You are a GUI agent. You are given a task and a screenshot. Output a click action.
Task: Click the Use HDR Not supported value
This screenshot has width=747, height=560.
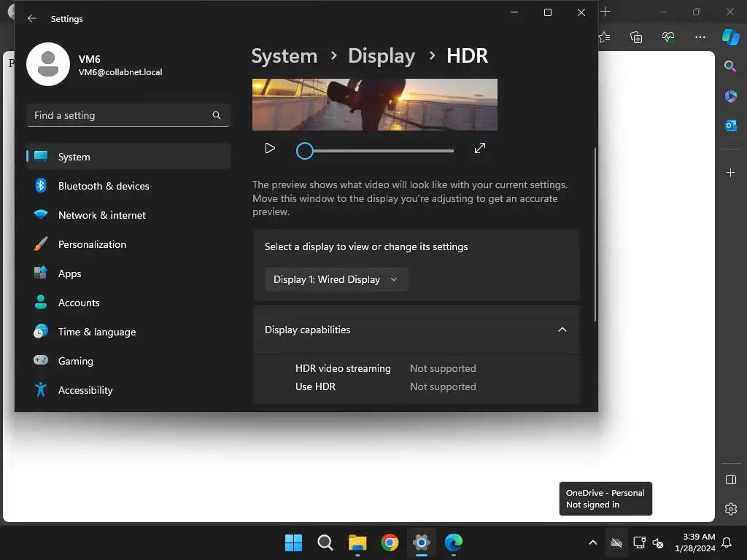(x=443, y=386)
